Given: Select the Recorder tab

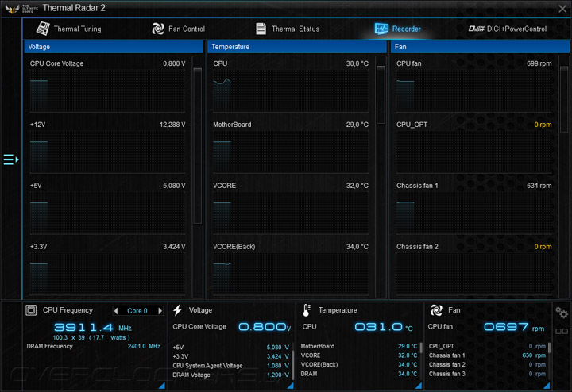Looking at the screenshot, I should (x=397, y=29).
